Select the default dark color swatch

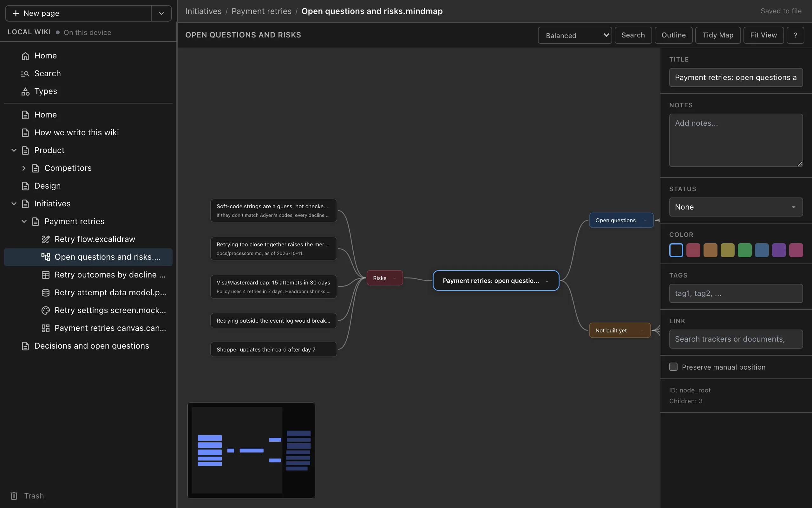676,250
